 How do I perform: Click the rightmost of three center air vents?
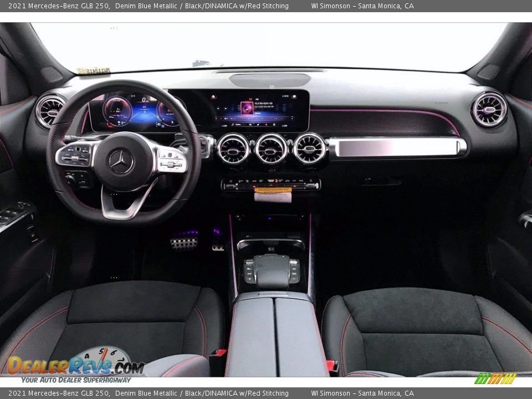[x=309, y=149]
